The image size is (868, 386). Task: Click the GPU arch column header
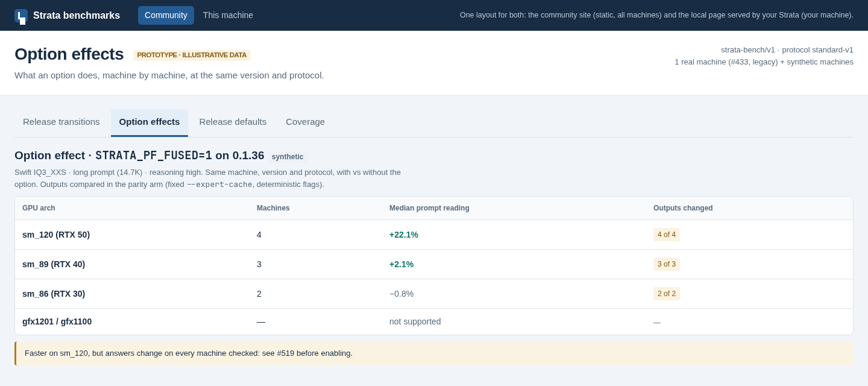click(x=39, y=208)
